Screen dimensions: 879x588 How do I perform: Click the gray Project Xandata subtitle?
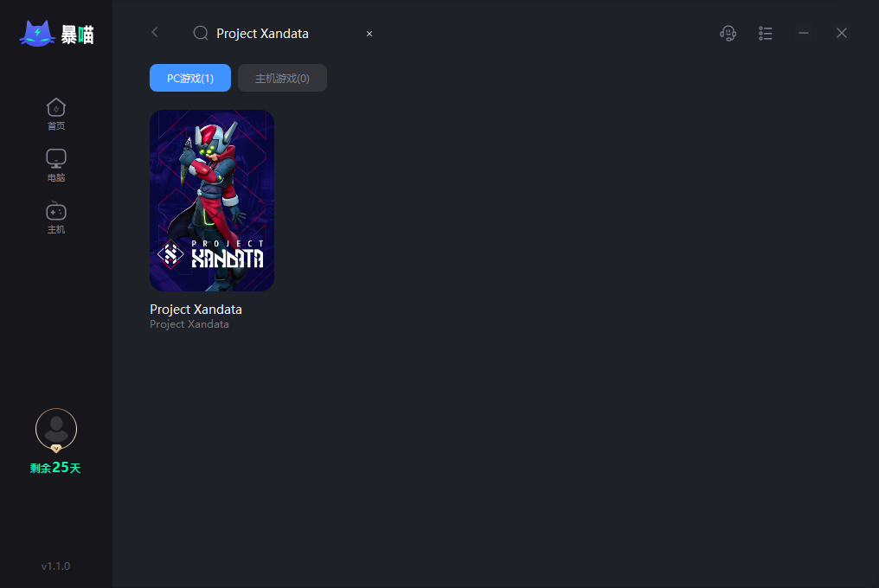[189, 324]
